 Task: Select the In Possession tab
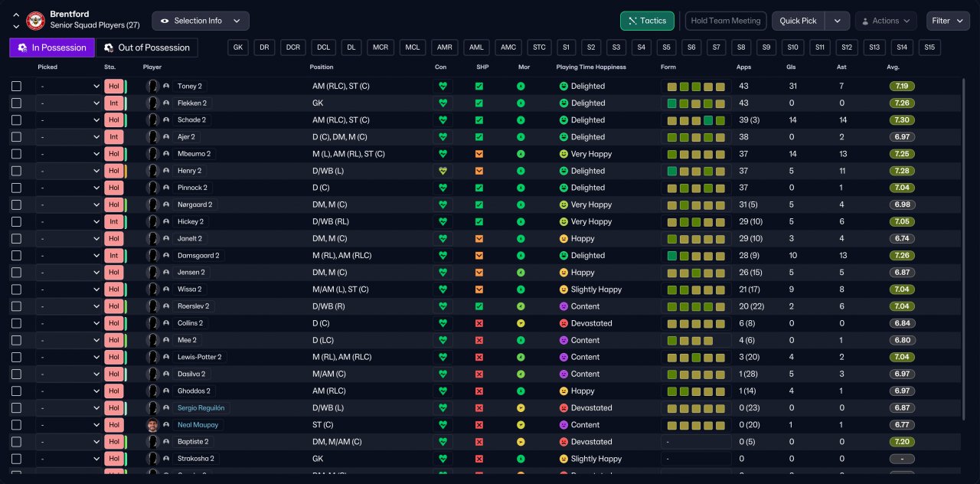[x=52, y=47]
